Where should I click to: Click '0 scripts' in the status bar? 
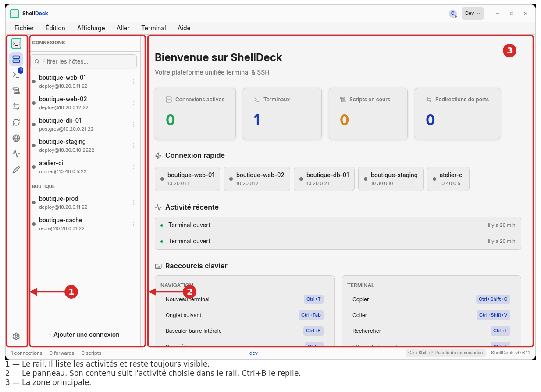(x=91, y=353)
